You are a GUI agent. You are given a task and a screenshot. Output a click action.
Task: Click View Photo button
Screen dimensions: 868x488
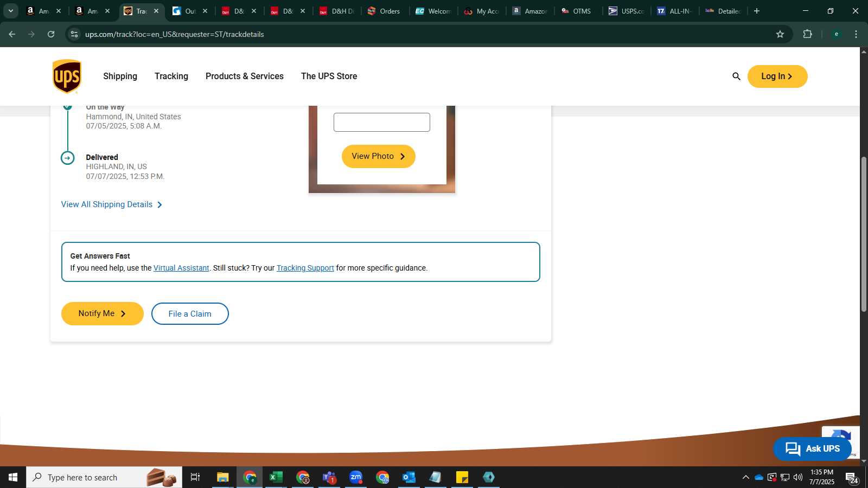[x=379, y=156]
